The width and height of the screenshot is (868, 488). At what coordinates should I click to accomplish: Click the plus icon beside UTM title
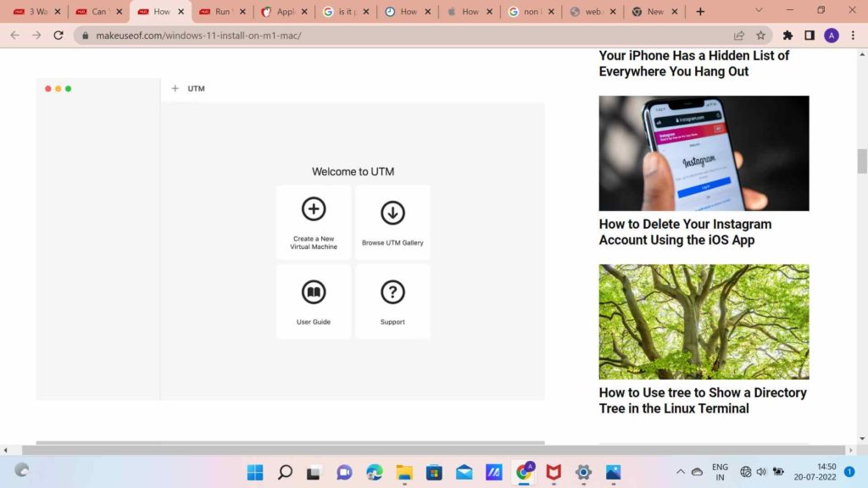175,88
